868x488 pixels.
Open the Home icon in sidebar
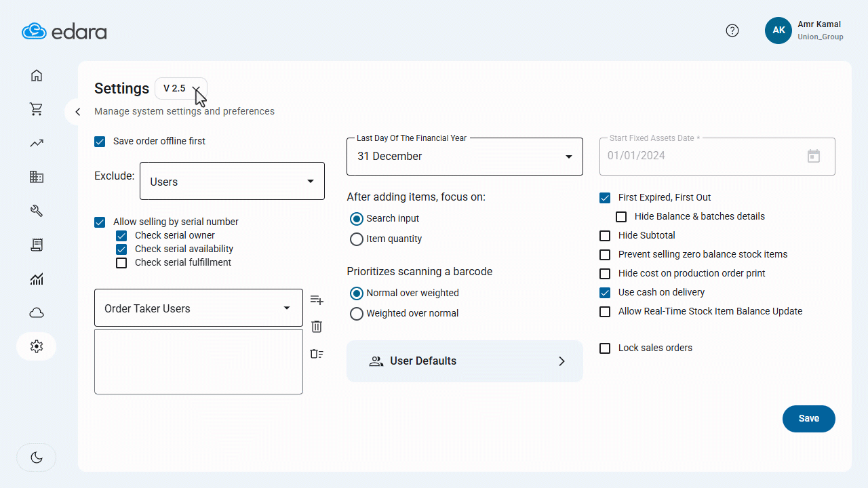click(x=37, y=75)
